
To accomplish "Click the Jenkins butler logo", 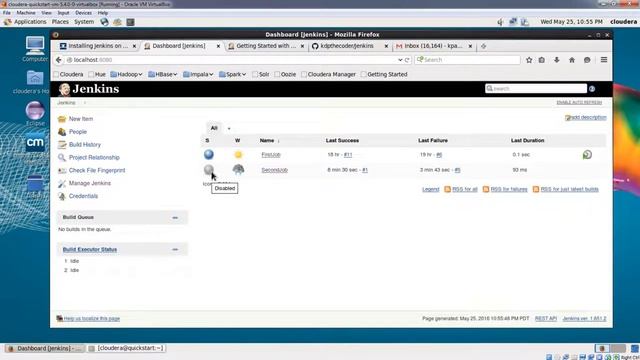I will tap(64, 89).
